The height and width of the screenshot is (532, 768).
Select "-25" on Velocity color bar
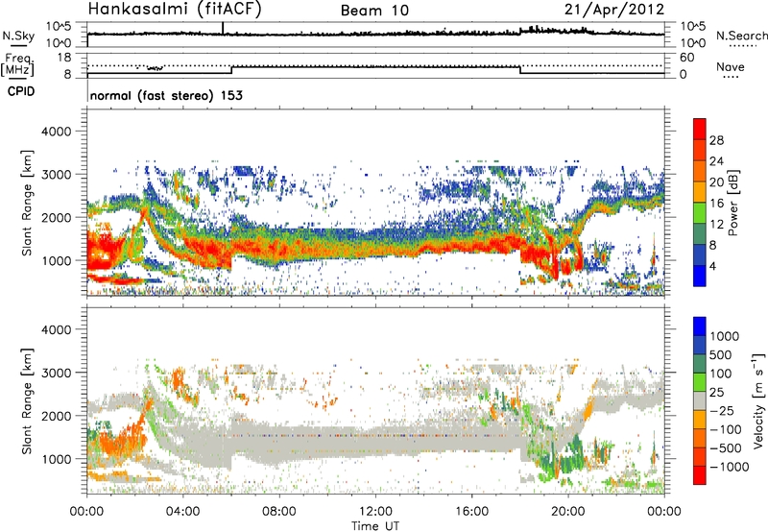(722, 410)
